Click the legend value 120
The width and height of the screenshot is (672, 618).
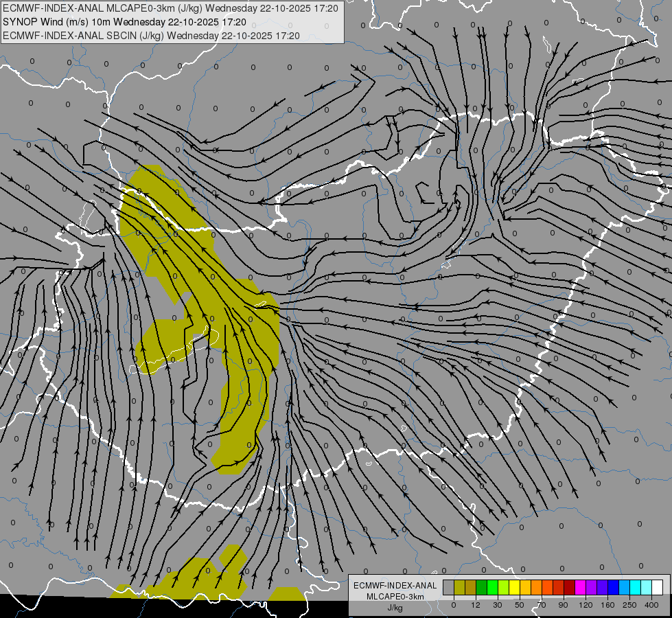(x=586, y=605)
